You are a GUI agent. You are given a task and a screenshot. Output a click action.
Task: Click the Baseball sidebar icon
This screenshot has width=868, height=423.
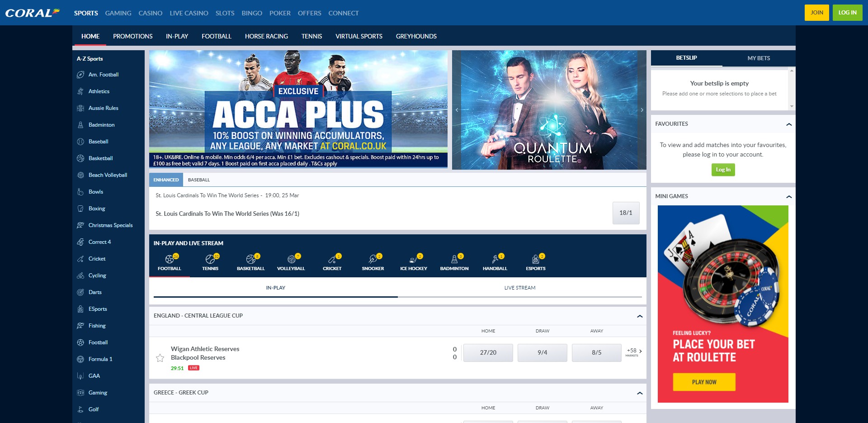coord(80,142)
